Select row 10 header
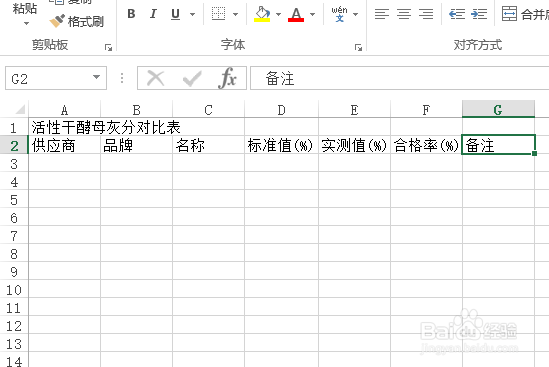Screen dimensions: 549x367 click(14, 290)
